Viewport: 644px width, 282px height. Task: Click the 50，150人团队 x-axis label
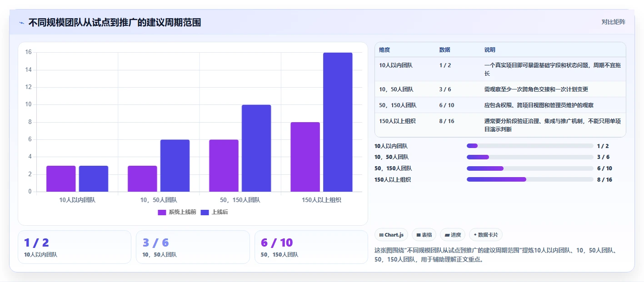(x=240, y=200)
